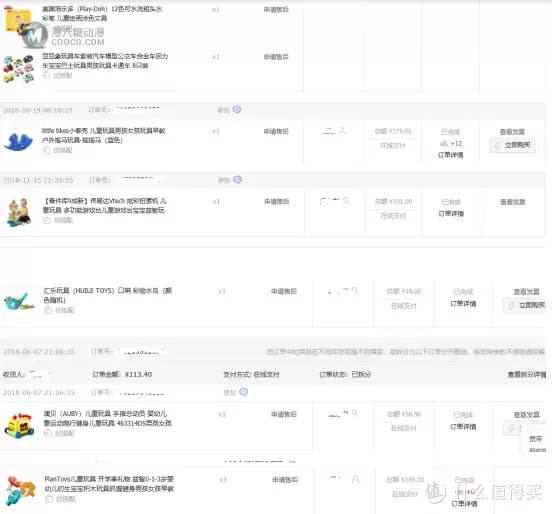Click recipient person icon in PlanToys row
The width and height of the screenshot is (552, 514).
coord(356,479)
